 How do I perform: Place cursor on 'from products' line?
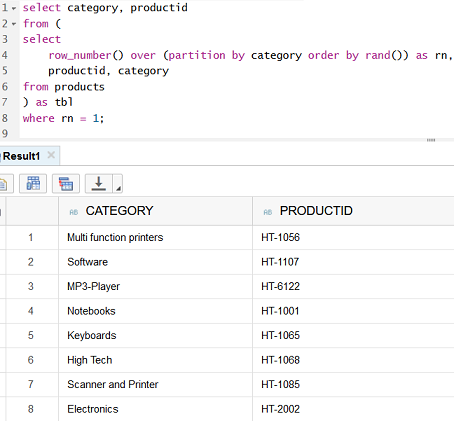coord(64,87)
